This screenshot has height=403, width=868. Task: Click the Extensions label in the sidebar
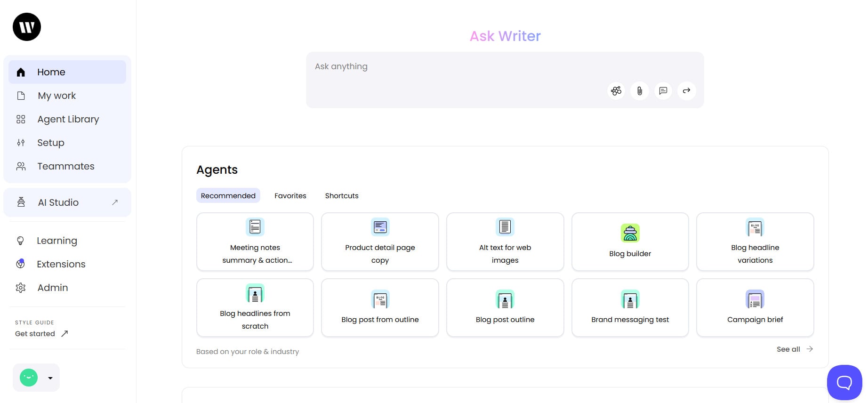click(61, 264)
